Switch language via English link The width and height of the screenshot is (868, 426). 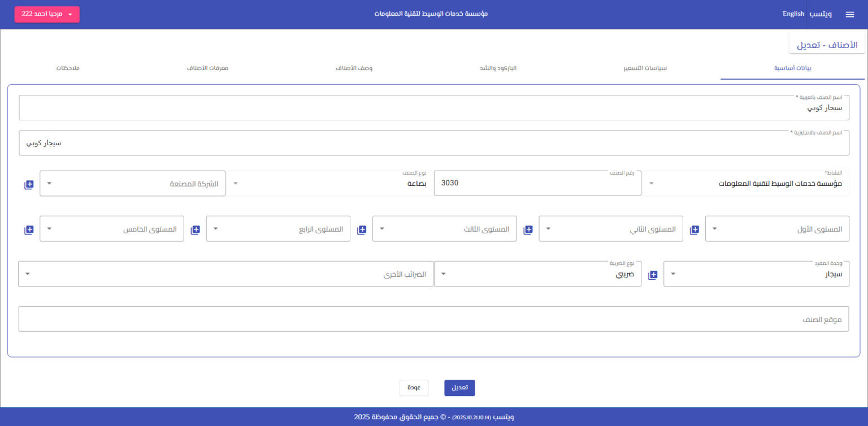(793, 14)
